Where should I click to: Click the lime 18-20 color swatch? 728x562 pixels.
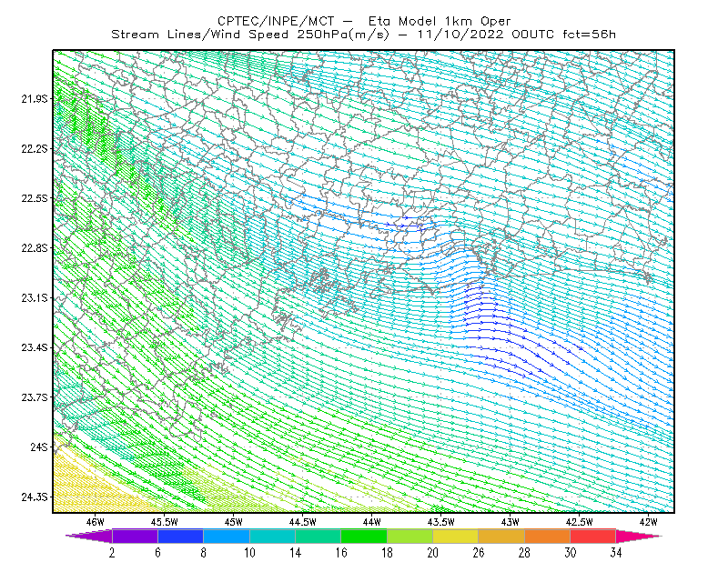tap(409, 536)
